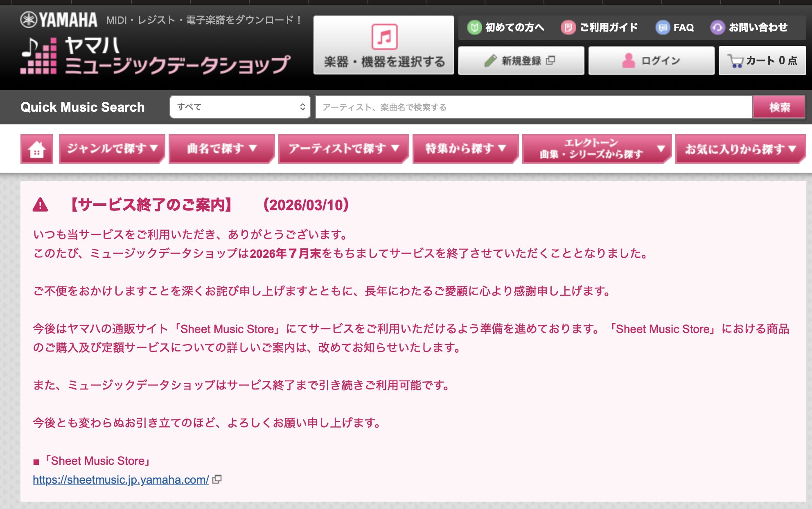Expand ジャンルで探す menu
Viewport: 812px width, 509px height.
pyautogui.click(x=112, y=149)
